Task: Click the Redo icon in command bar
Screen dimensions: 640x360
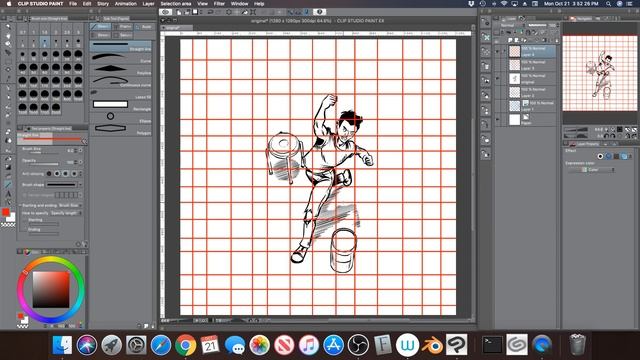Action: (x=219, y=12)
